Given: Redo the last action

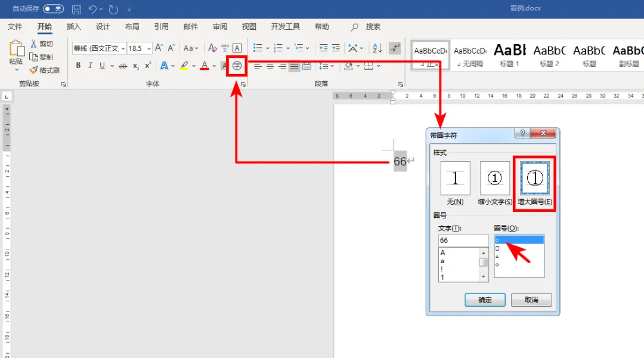Looking at the screenshot, I should coord(113,10).
